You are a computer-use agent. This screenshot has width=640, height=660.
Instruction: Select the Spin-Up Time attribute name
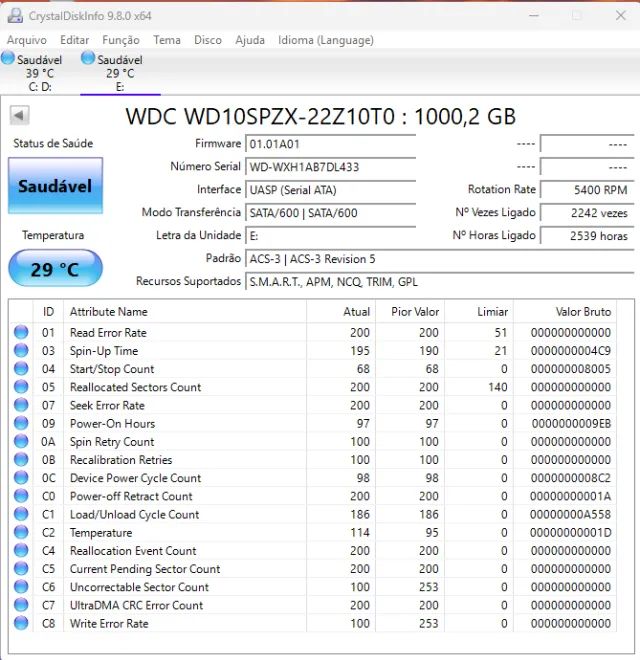point(104,351)
